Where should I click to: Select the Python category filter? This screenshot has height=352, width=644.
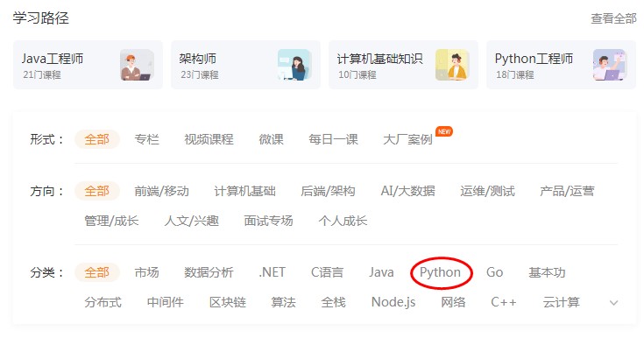coord(440,272)
